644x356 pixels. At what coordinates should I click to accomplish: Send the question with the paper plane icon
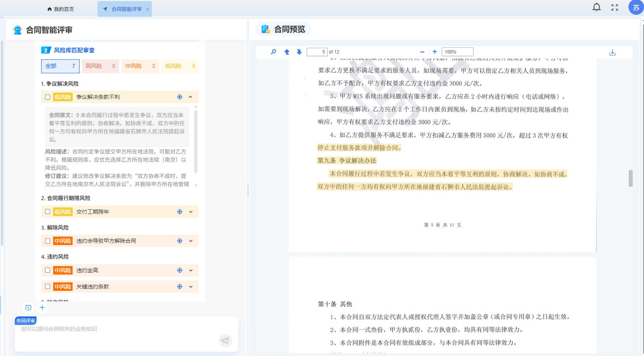(226, 340)
